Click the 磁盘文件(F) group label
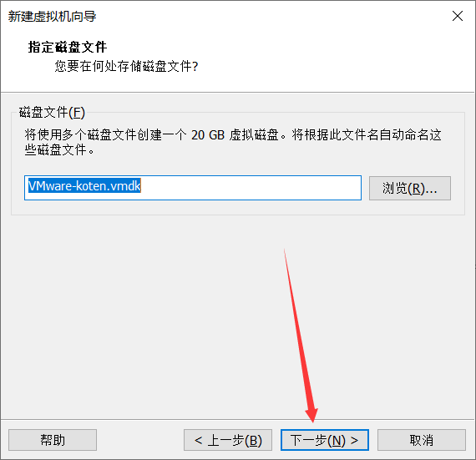The width and height of the screenshot is (476, 460). pos(52,112)
